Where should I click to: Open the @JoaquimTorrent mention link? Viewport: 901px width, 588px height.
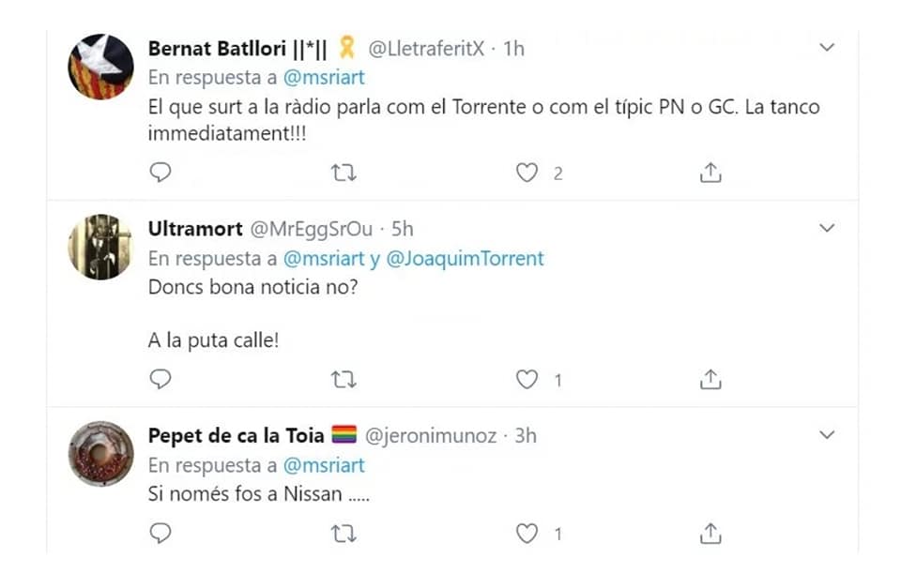click(466, 258)
